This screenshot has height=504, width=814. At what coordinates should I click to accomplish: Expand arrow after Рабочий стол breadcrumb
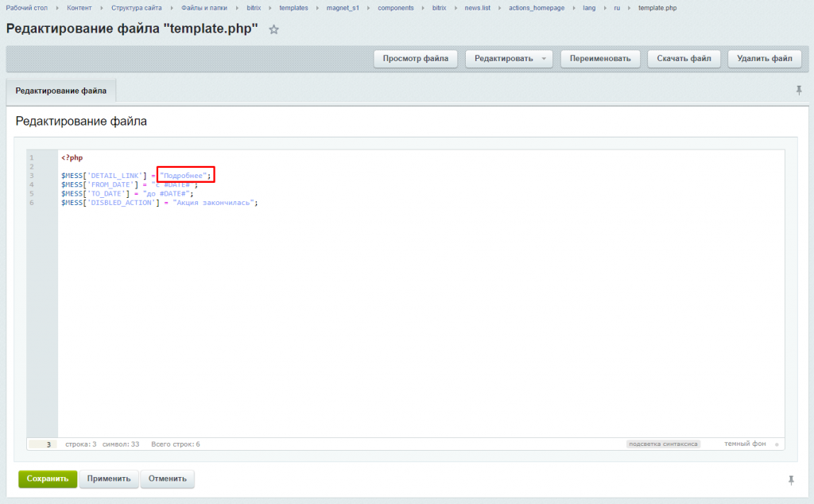coord(57,8)
